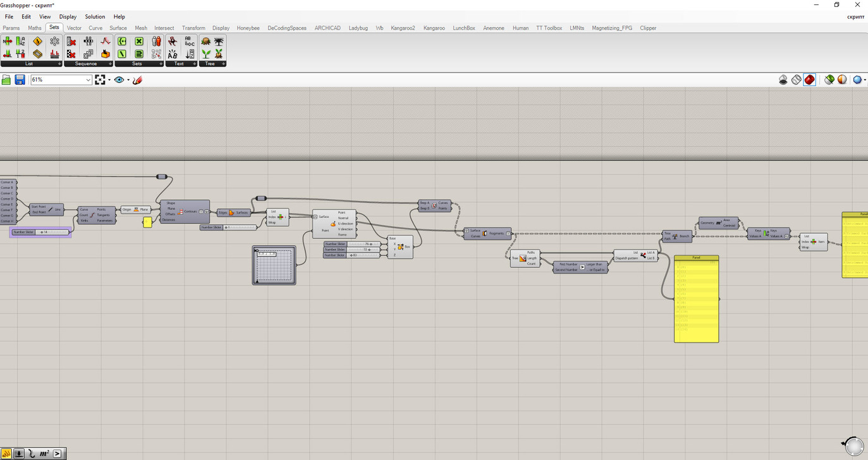Select the large yellow Panel below Dispatch
The height and width of the screenshot is (460, 868).
tap(696, 299)
